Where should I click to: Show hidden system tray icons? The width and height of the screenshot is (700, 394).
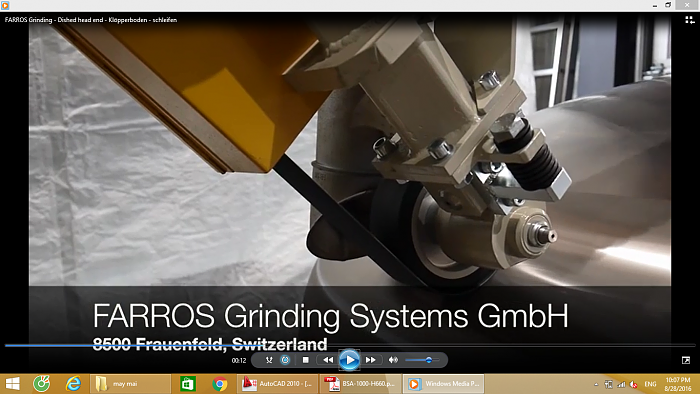[596, 384]
